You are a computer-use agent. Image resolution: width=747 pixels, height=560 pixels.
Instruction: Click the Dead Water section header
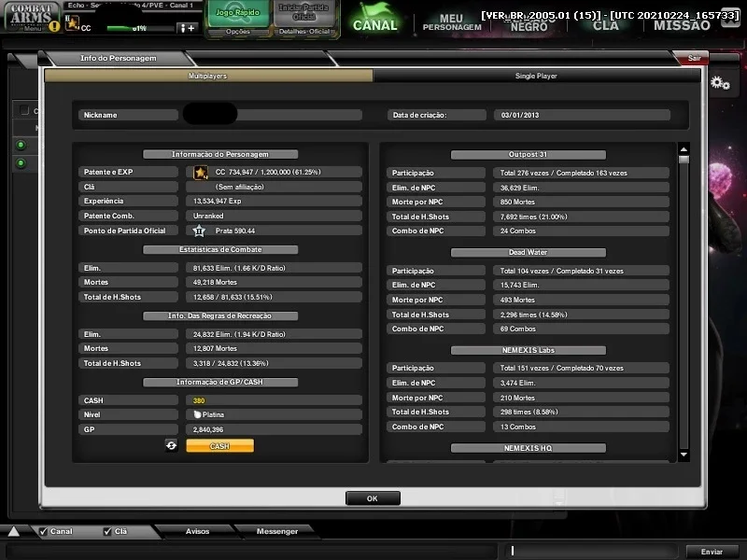[x=529, y=252]
